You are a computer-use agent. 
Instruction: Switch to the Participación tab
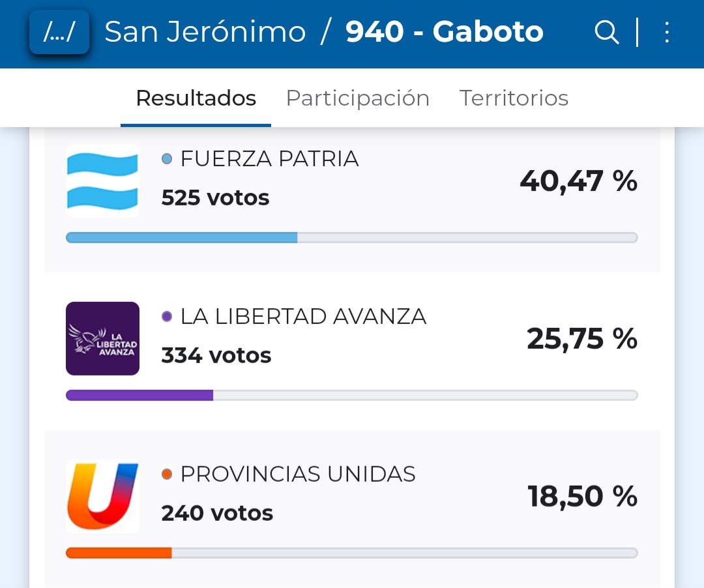(357, 98)
